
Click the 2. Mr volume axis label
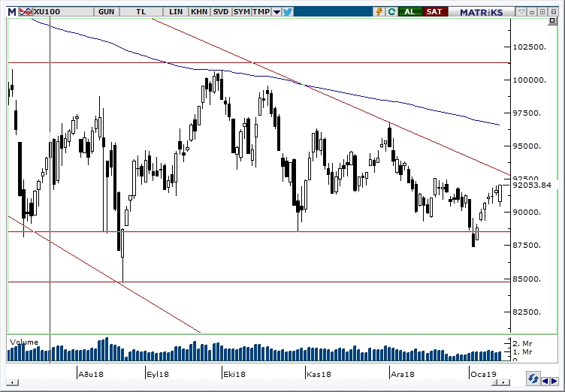click(x=522, y=344)
